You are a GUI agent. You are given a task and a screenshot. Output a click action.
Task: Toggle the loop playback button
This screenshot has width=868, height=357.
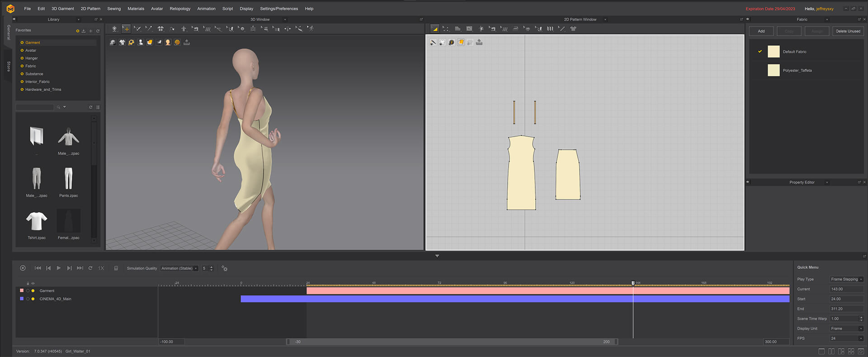pyautogui.click(x=90, y=268)
